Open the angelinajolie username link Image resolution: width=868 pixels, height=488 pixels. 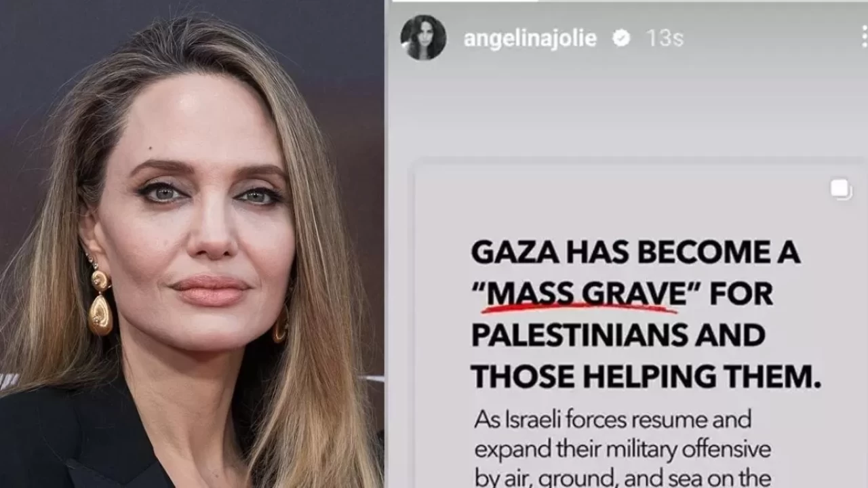(x=530, y=39)
